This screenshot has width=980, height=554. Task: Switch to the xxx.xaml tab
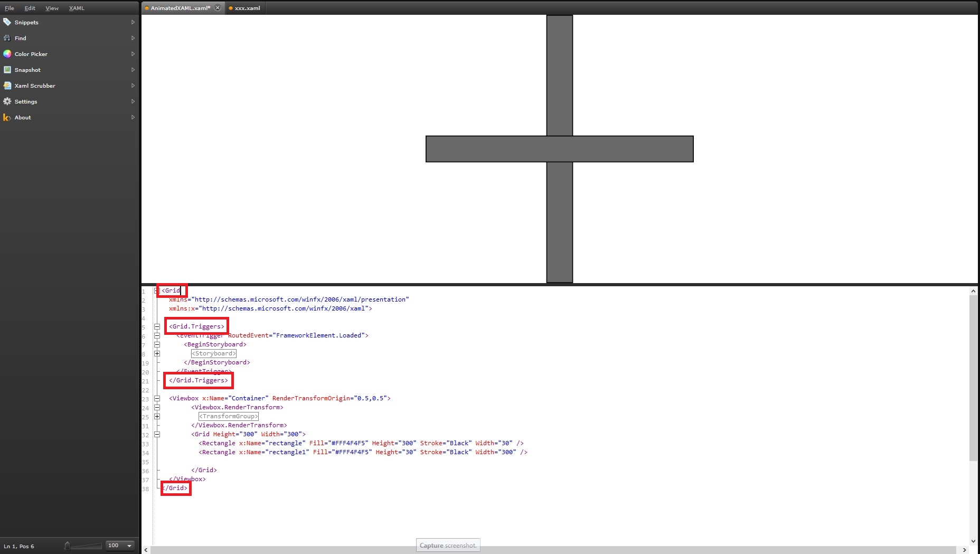[248, 8]
